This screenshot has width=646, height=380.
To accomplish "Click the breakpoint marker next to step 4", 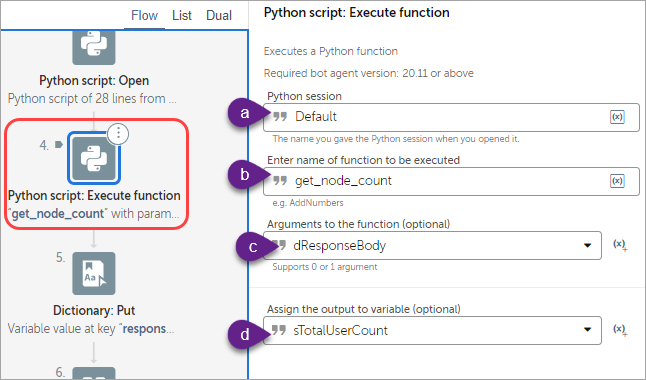I will point(59,144).
